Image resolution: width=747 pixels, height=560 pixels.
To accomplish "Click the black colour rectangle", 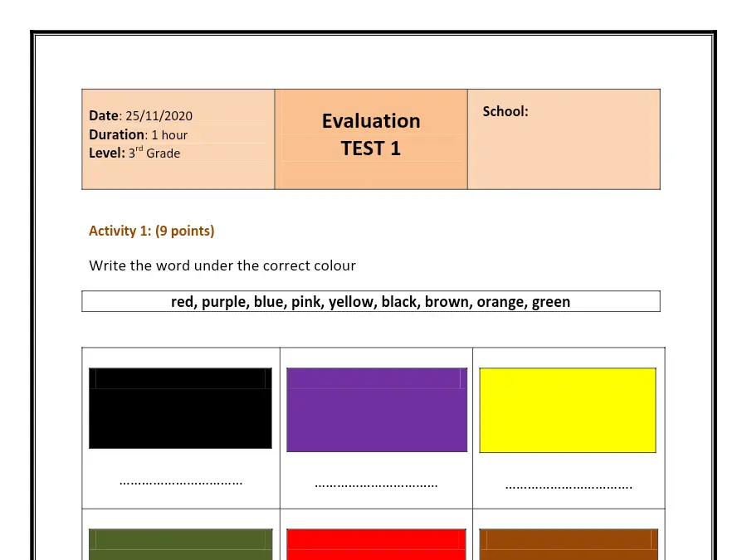I will coord(181,408).
